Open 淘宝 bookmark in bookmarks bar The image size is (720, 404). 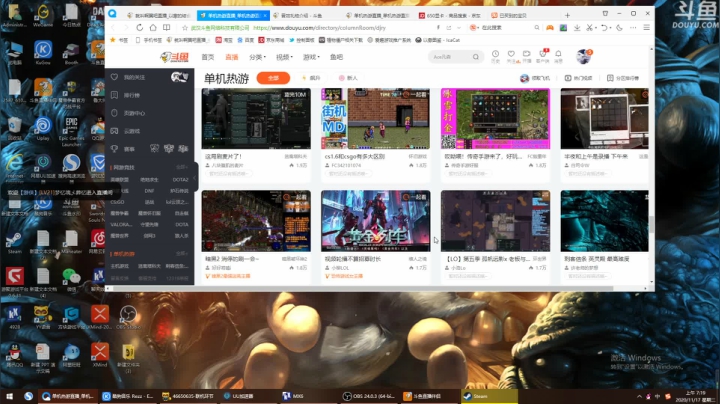[225, 40]
